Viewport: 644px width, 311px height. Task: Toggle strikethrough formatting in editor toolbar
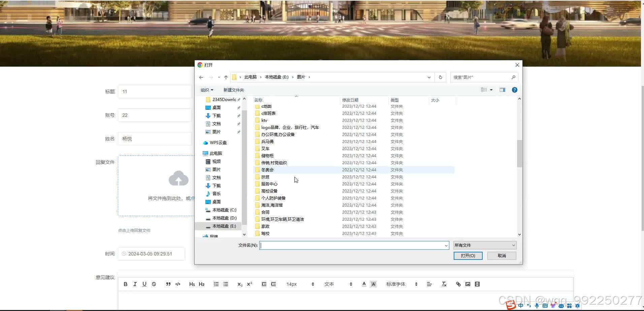coord(154,284)
